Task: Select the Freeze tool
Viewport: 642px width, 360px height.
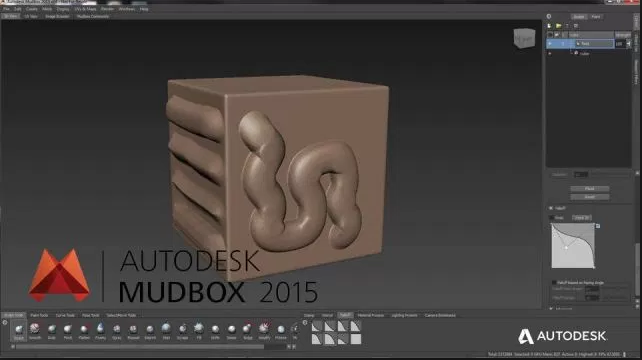Action: pyautogui.click(x=281, y=331)
